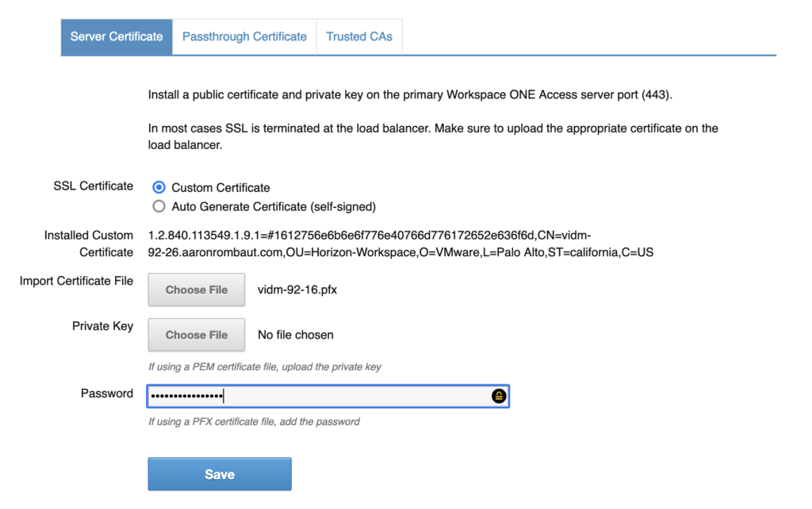Choose File for Private Key
Screen dimensions: 812x509
coord(197,335)
